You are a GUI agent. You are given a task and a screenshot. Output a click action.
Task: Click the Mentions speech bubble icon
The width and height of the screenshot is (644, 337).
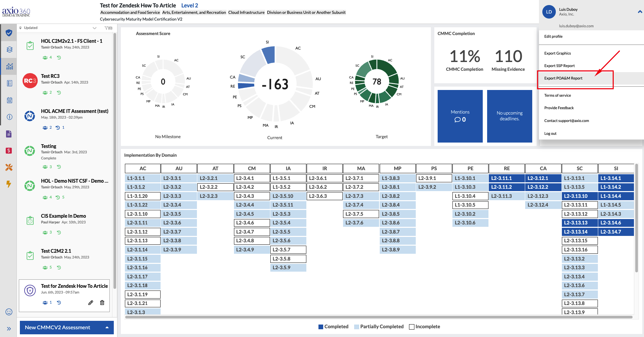[457, 120]
